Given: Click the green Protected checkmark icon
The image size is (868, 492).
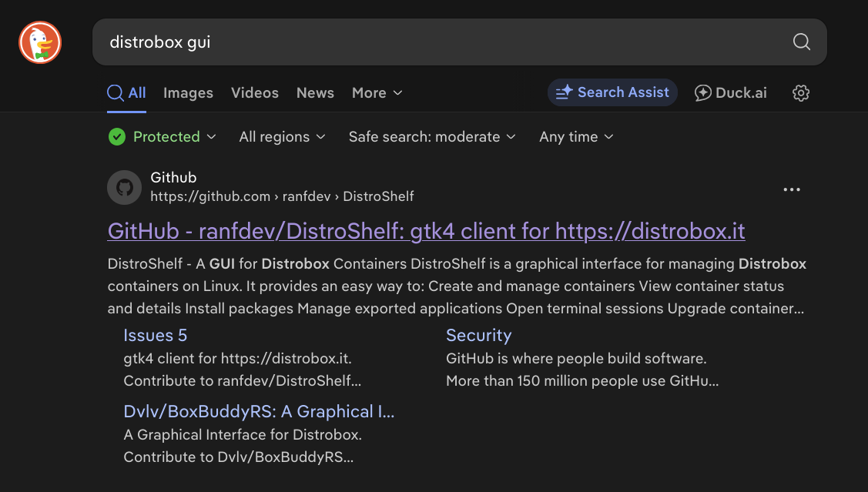Looking at the screenshot, I should [x=117, y=137].
